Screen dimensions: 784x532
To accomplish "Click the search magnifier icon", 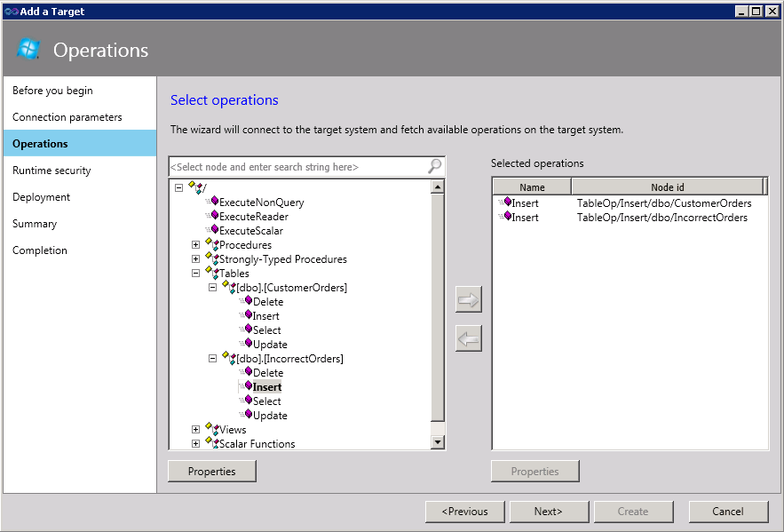I will [434, 167].
